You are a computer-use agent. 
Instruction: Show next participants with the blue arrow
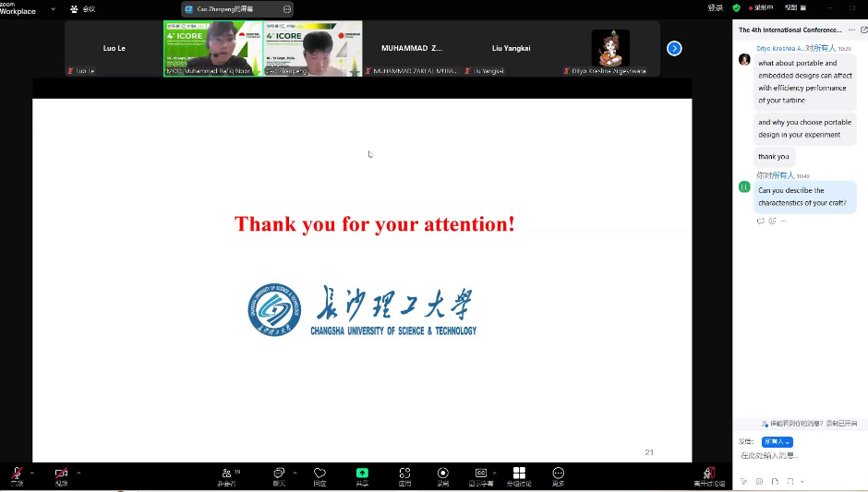coord(674,48)
